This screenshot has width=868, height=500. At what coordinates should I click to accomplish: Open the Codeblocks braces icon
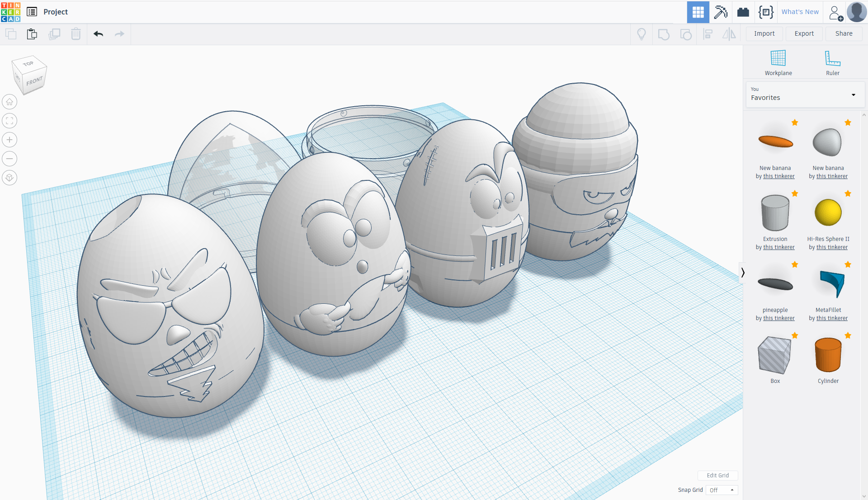point(766,12)
